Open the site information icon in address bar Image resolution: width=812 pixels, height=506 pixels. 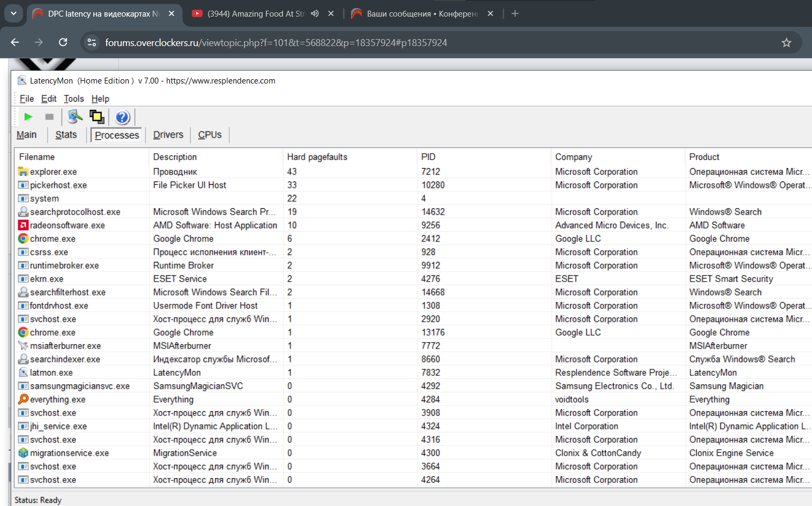[x=92, y=43]
